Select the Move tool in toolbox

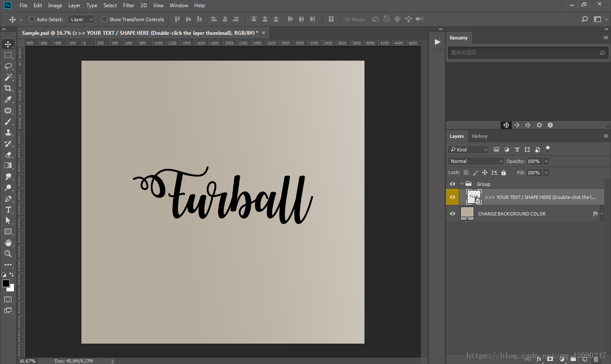point(8,44)
